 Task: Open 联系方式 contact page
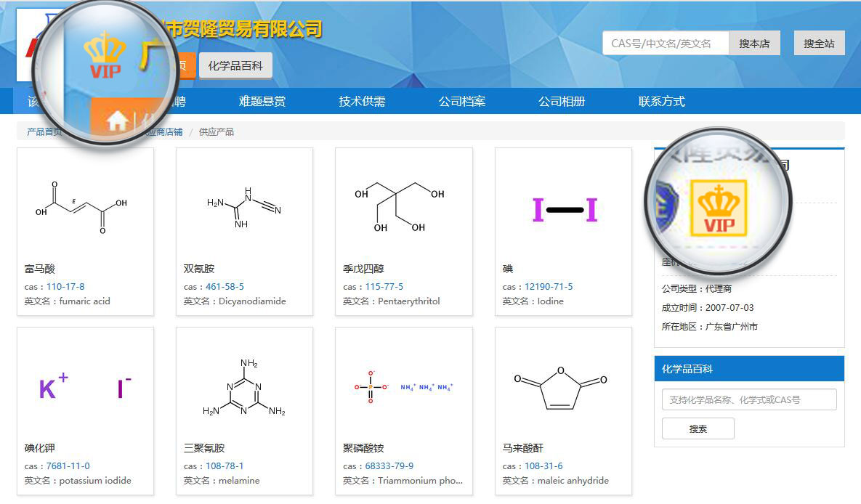pyautogui.click(x=661, y=102)
